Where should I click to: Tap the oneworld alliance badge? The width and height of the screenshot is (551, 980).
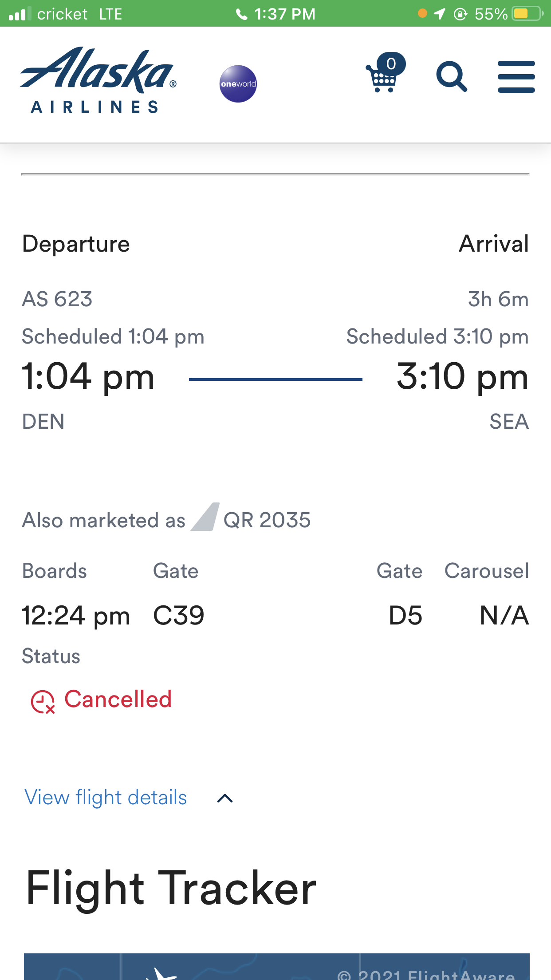pos(238,84)
